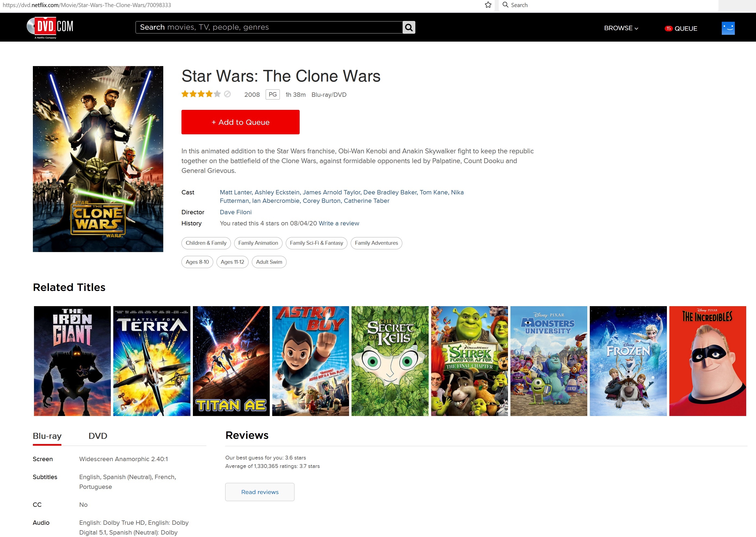The height and width of the screenshot is (537, 756).
Task: Open Monsters University related title
Action: point(548,361)
